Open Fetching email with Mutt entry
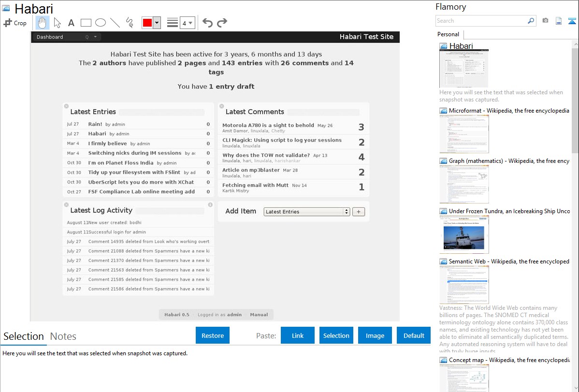Viewport: 579px width, 392px height. click(x=255, y=185)
